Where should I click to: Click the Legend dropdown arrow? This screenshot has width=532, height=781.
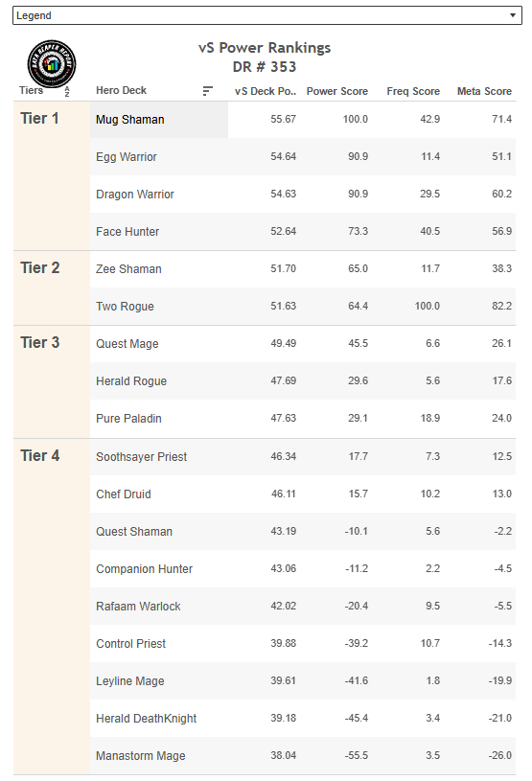[x=513, y=15]
